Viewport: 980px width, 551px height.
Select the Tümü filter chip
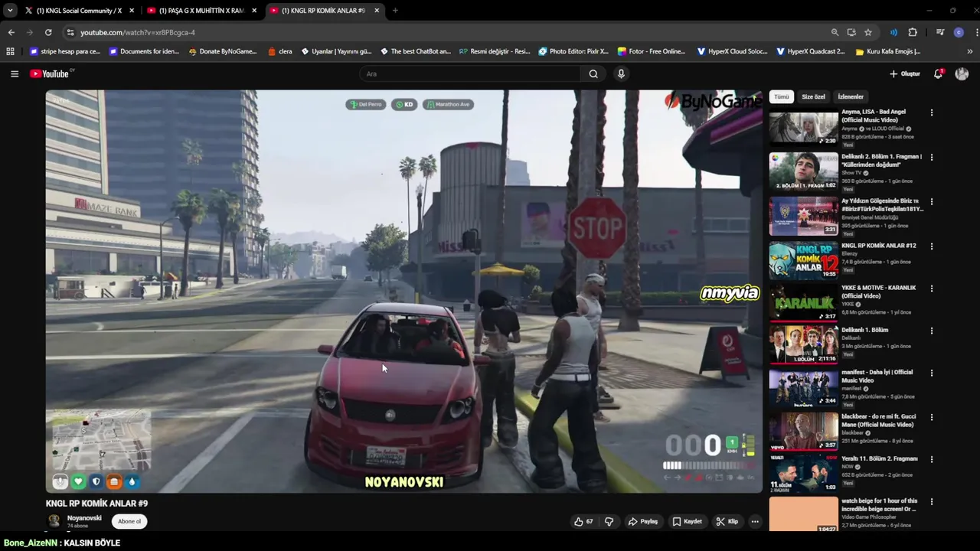(x=781, y=97)
